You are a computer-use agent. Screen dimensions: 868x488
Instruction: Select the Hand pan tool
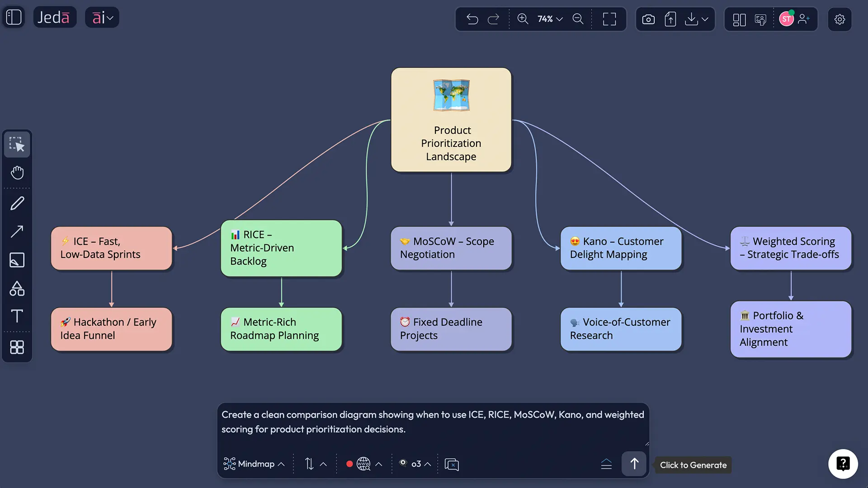[x=17, y=173]
